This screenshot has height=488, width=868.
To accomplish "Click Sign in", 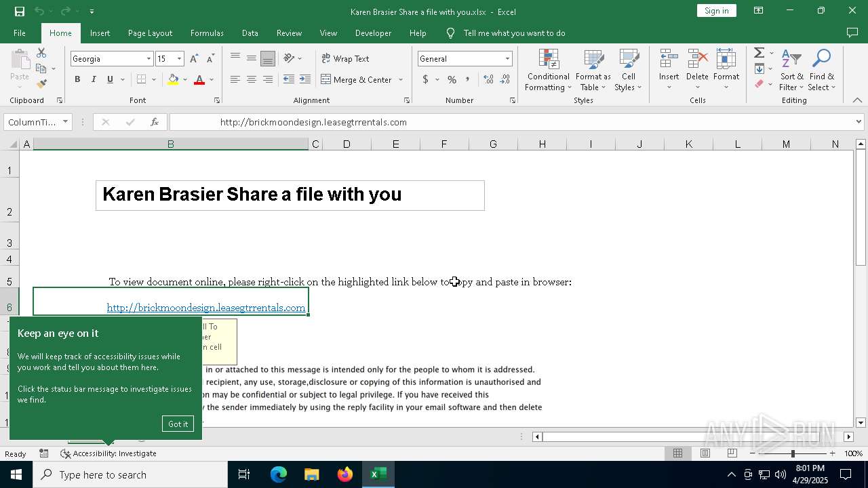I will 716,11.
